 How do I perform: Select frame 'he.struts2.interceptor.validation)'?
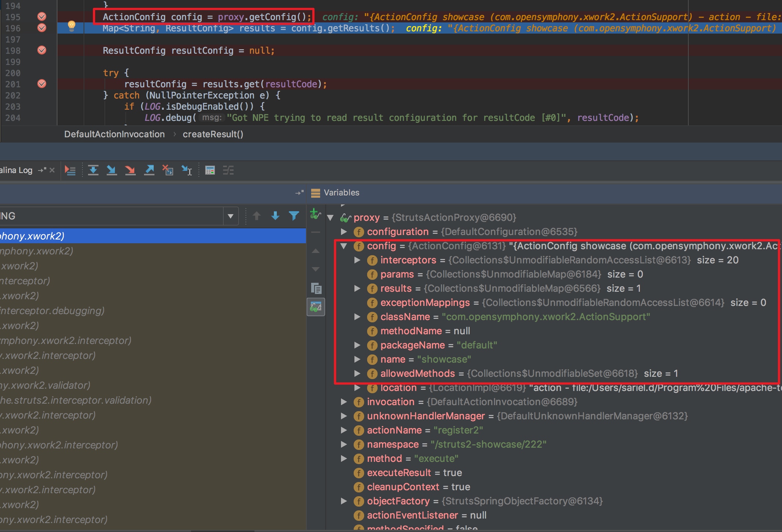tap(153, 400)
